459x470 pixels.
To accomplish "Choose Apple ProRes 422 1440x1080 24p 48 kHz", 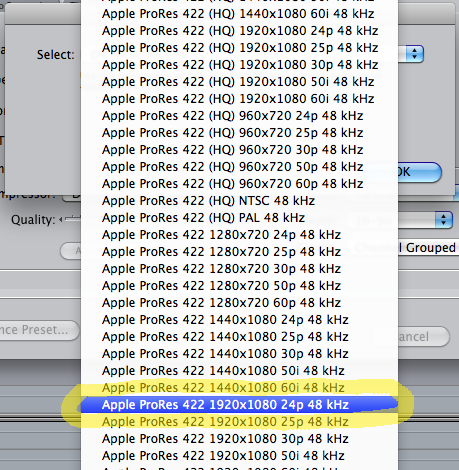I will coord(239,320).
